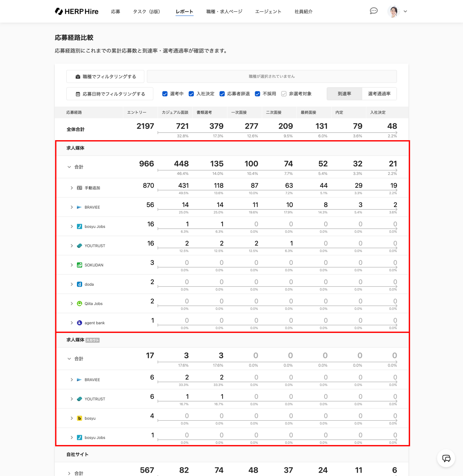The image size is (463, 476).
Task: Switch to 選考通過率 view
Action: point(379,94)
